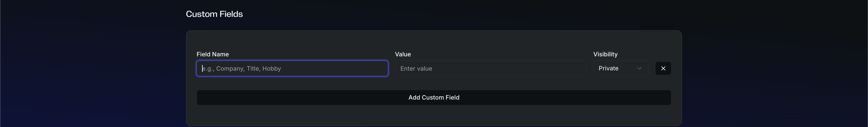Click the Custom Fields section heading
The height and width of the screenshot is (127, 868).
pyautogui.click(x=214, y=14)
